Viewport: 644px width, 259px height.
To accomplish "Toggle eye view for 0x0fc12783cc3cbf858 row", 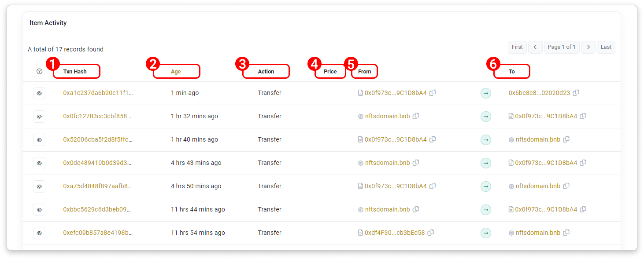I will coord(39,117).
